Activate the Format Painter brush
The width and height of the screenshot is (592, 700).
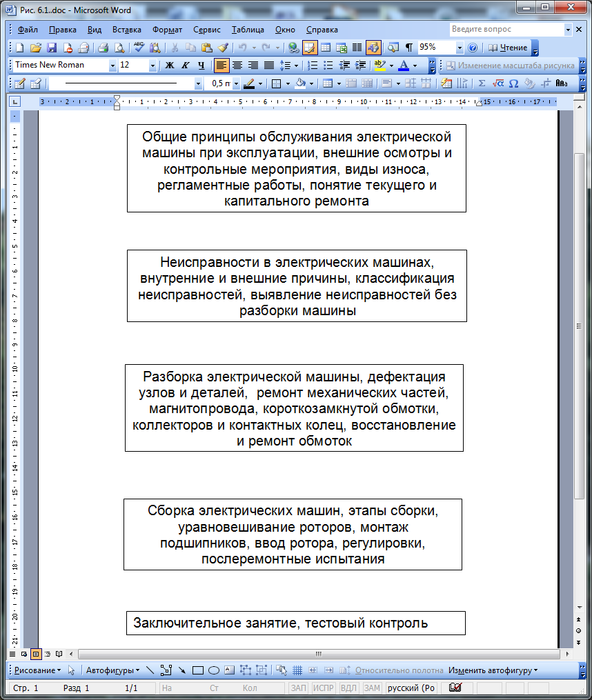pos(223,48)
